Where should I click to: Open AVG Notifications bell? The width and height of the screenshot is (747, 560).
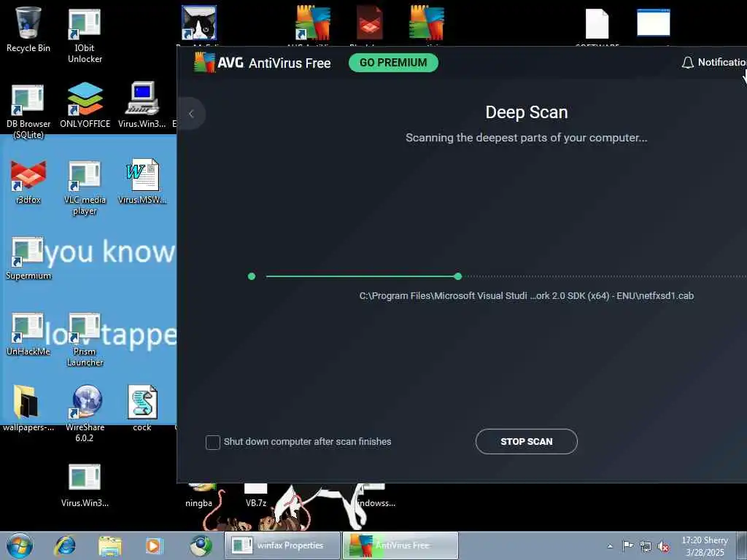click(687, 63)
